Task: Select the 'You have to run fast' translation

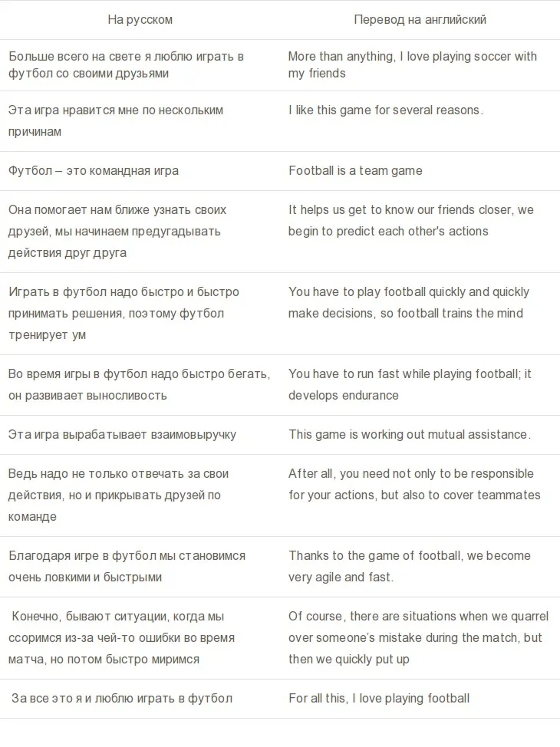Action: [x=410, y=384]
